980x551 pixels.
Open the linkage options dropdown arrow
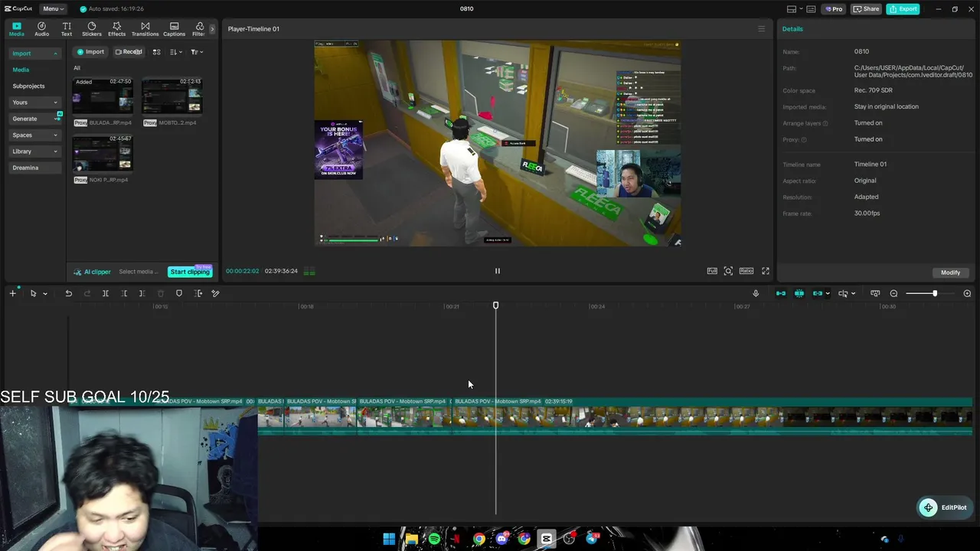coord(828,294)
